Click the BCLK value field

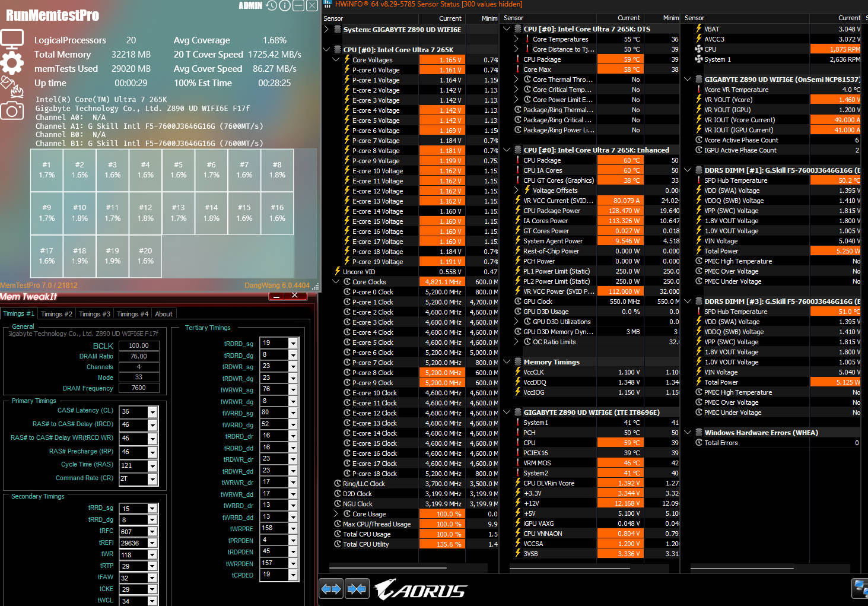click(139, 345)
